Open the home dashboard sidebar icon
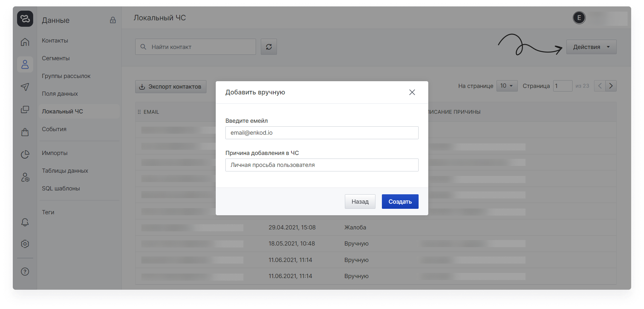644x309 pixels. point(25,42)
